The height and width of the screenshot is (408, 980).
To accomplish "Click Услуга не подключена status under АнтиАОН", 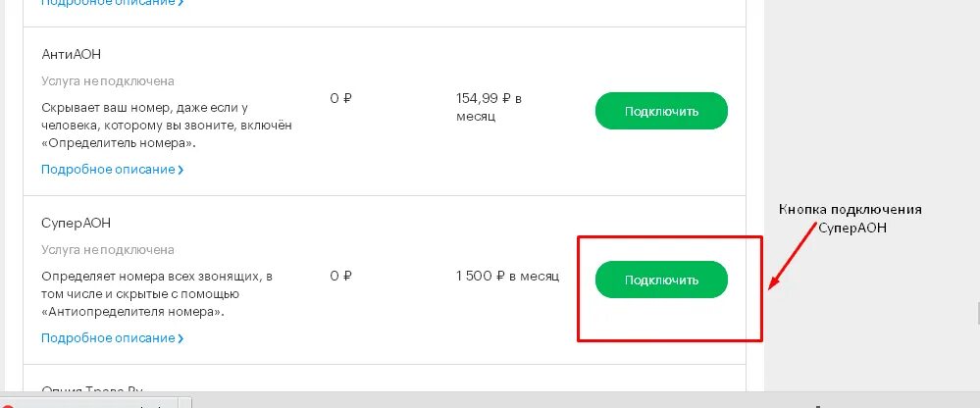I will [108, 81].
